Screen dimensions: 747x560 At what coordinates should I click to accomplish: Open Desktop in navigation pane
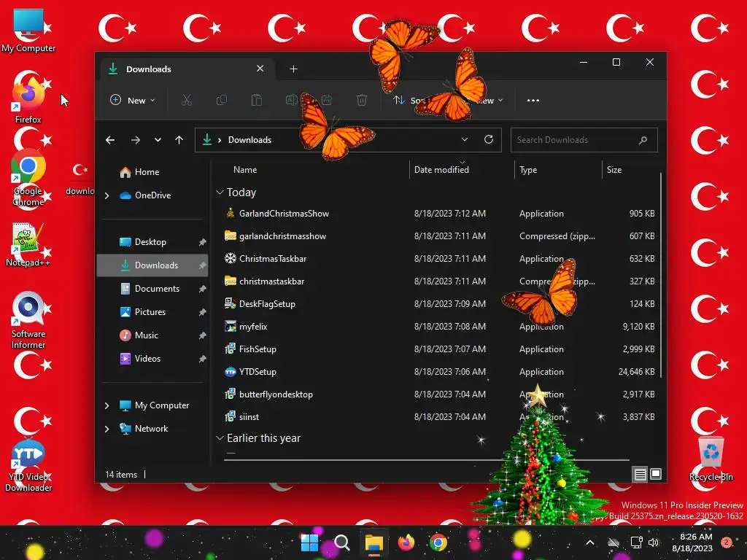click(x=150, y=242)
